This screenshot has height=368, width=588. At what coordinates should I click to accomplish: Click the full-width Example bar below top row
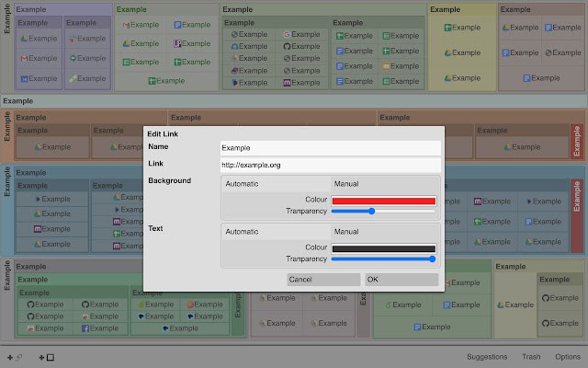pos(294,101)
